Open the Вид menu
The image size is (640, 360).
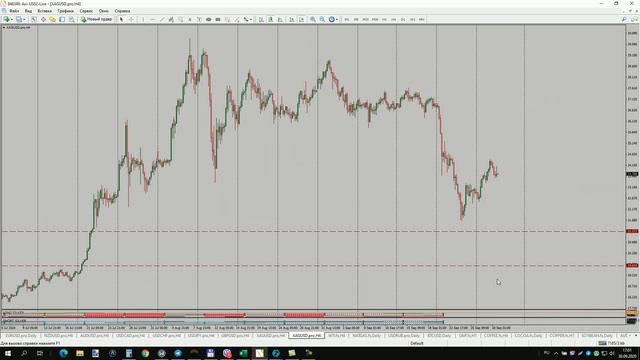pos(28,11)
